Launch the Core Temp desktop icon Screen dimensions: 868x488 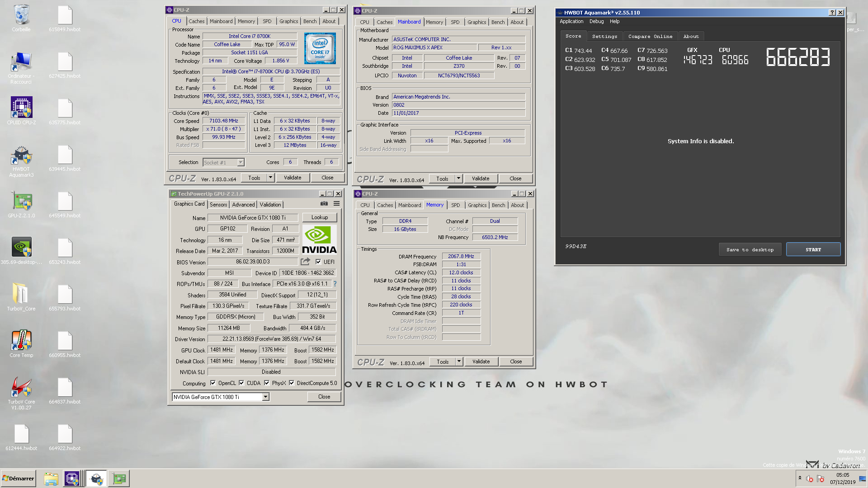(x=21, y=344)
